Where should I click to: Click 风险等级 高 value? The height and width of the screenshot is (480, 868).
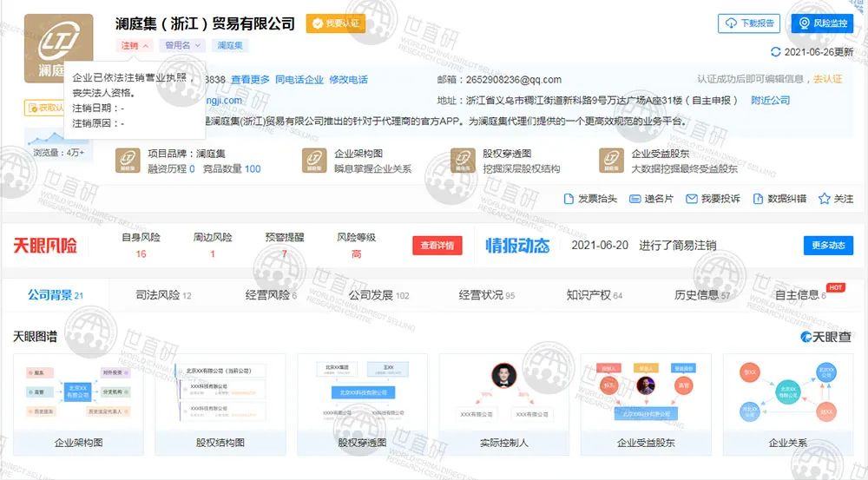356,254
